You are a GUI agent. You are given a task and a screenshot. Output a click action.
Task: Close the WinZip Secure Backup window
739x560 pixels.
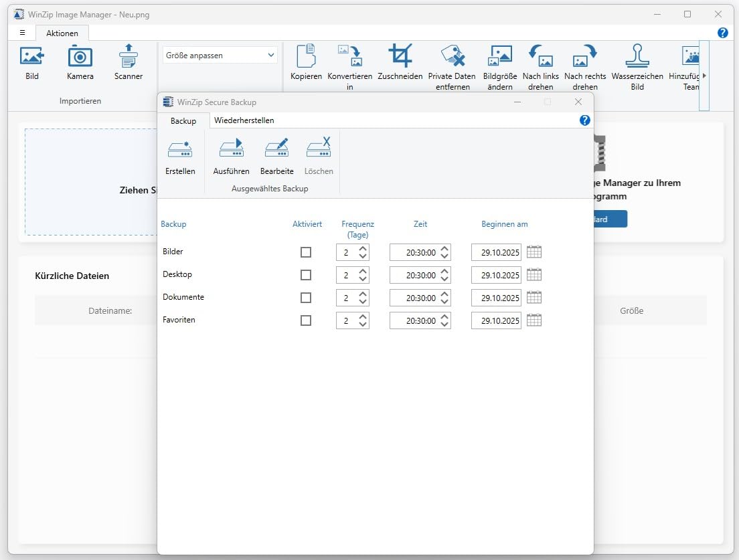[x=578, y=102]
